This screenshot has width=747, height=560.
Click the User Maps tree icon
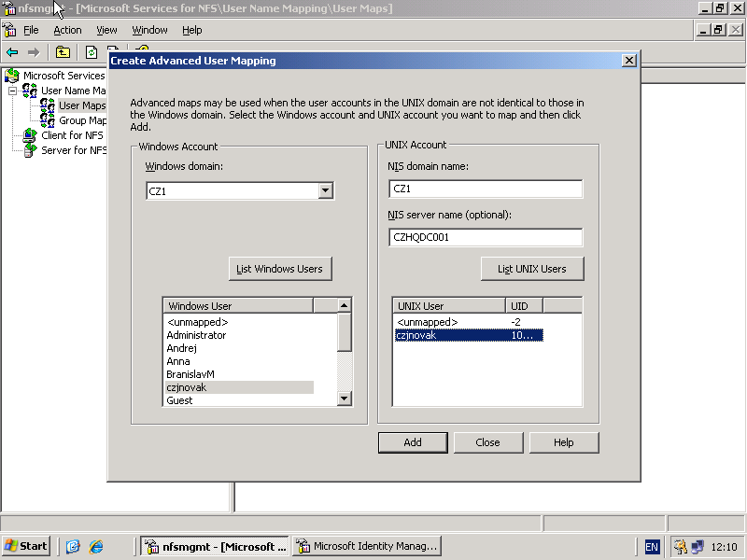pyautogui.click(x=48, y=105)
